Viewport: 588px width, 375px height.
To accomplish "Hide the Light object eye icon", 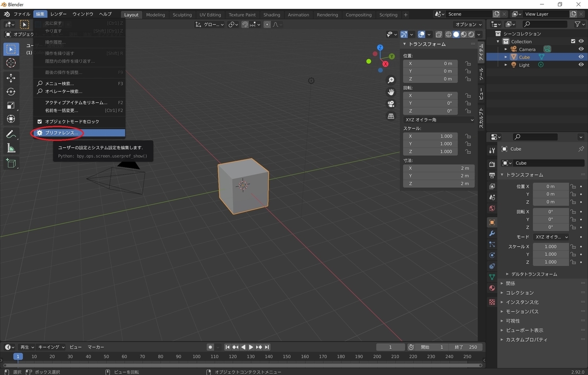I will (x=581, y=65).
